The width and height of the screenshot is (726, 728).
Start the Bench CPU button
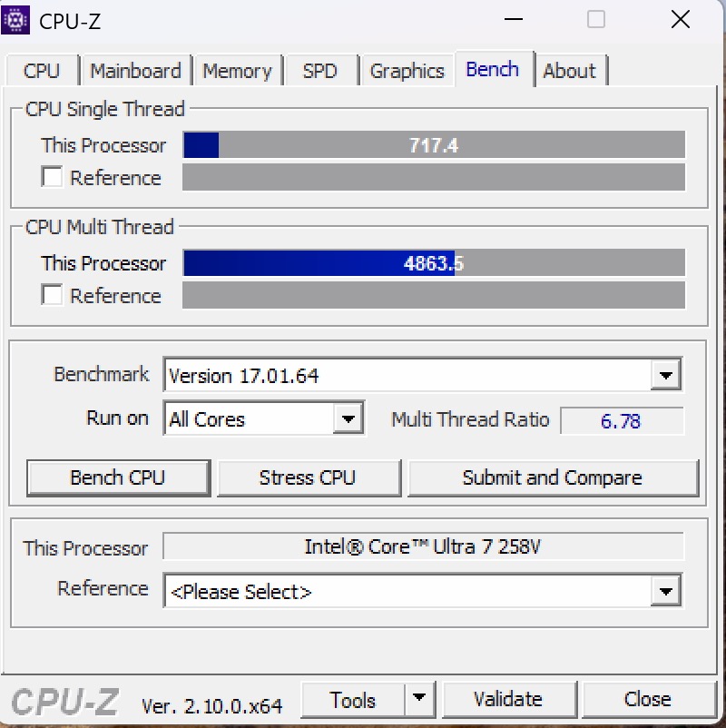pos(118,477)
